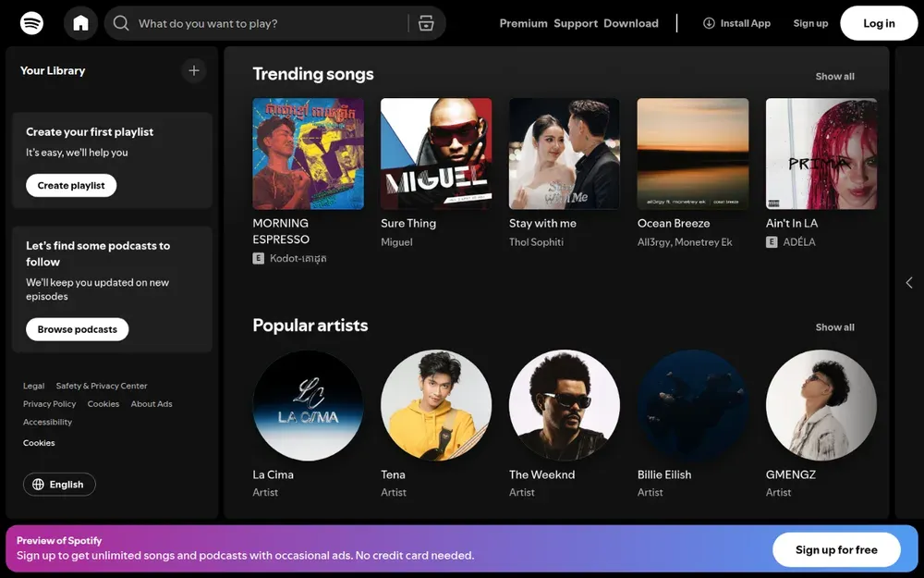Open GMENGZ artist picture

coord(821,405)
